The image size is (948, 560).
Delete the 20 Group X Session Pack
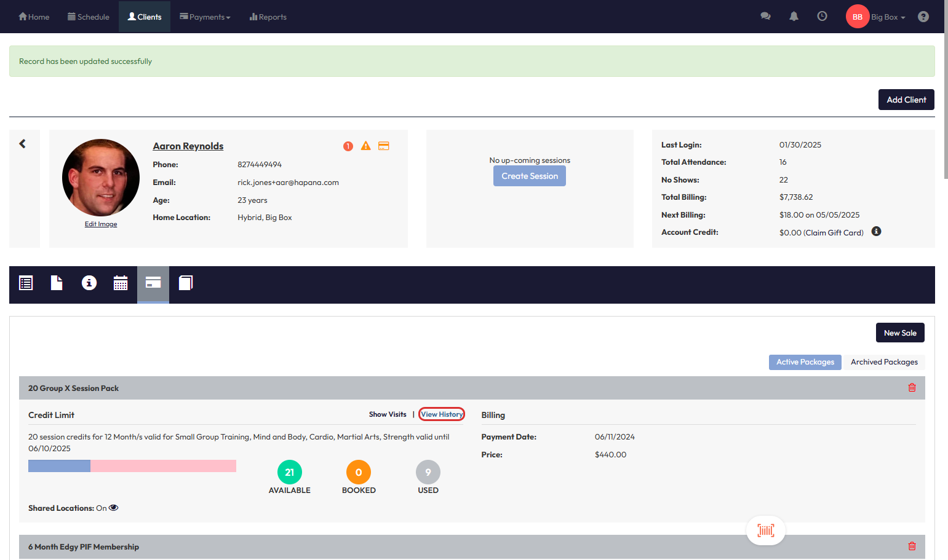pyautogui.click(x=912, y=388)
